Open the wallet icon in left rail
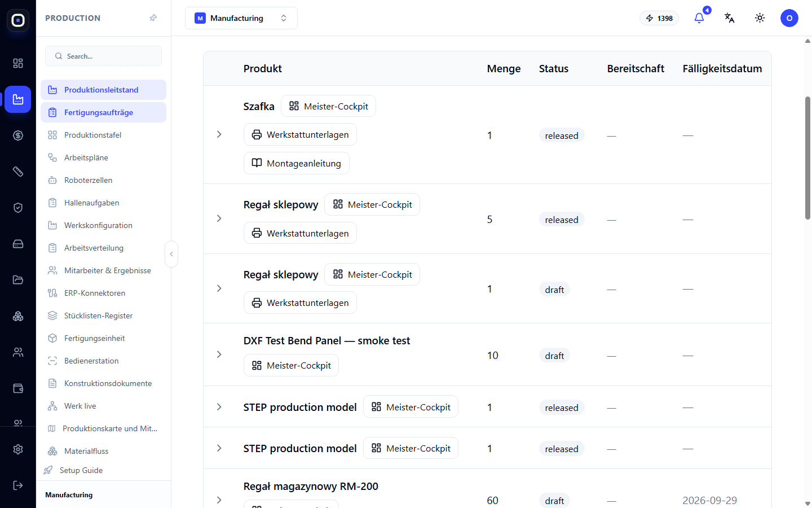 (x=18, y=388)
